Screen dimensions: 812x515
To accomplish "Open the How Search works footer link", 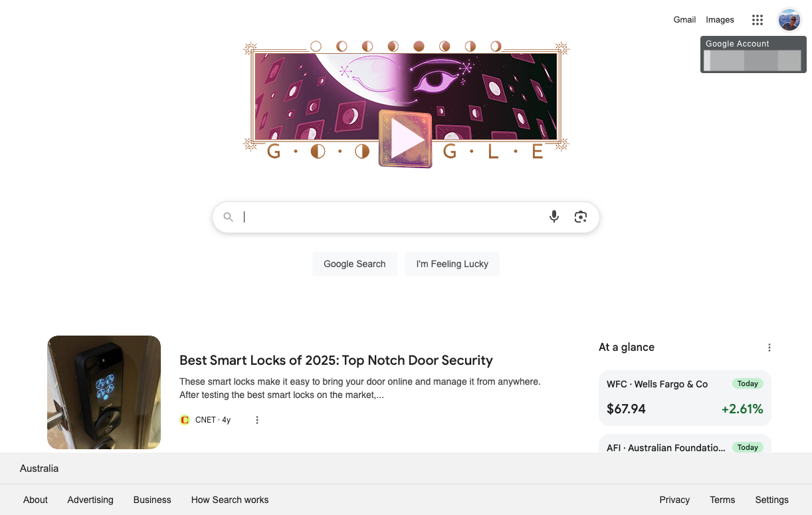I will [x=230, y=500].
